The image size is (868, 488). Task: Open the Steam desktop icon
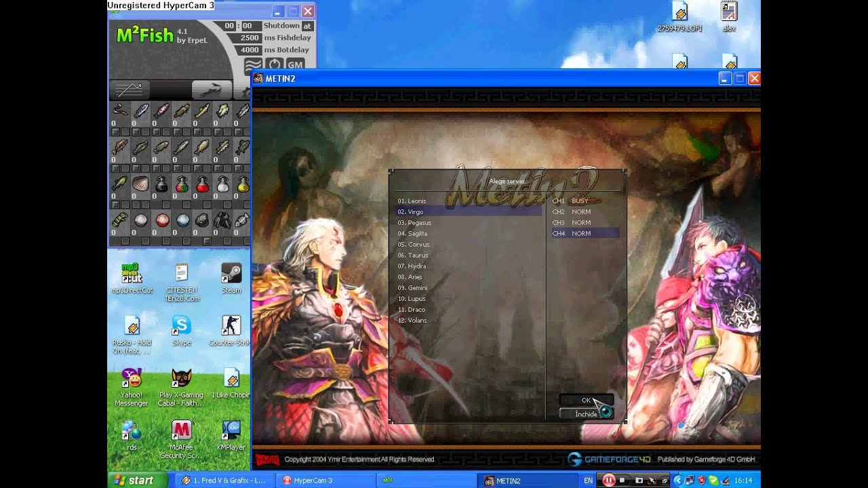pyautogui.click(x=231, y=279)
